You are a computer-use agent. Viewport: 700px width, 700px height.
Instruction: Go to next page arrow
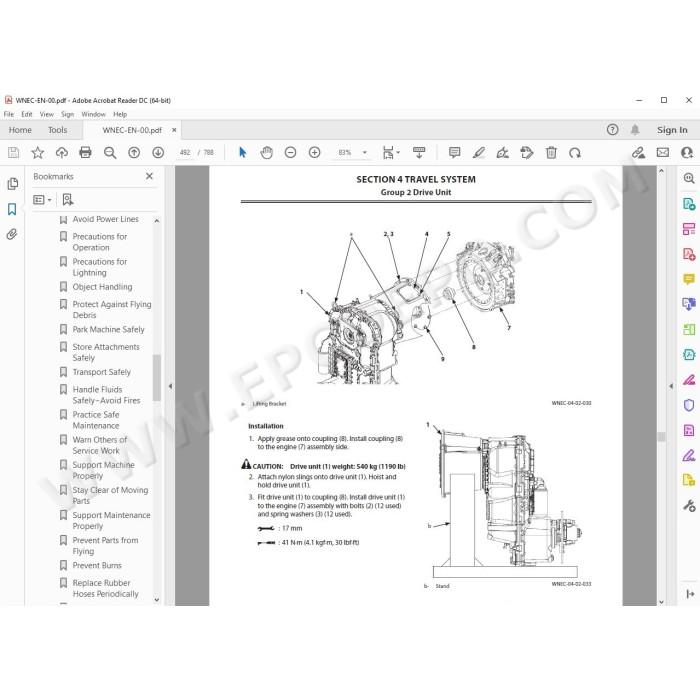[158, 153]
